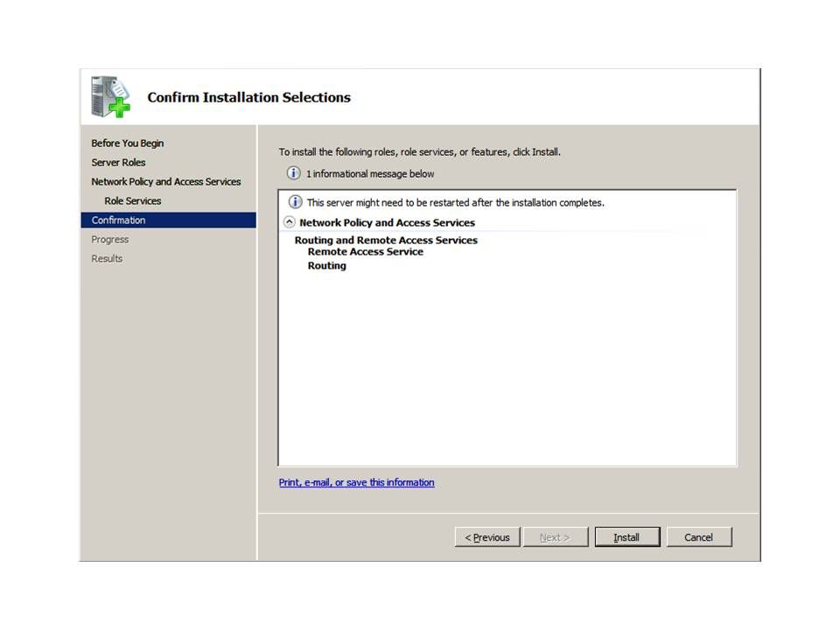
Task: Click the Progress step in sidebar
Action: pos(110,240)
